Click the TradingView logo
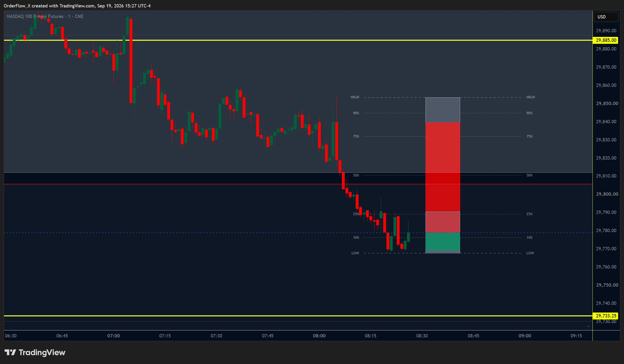The image size is (624, 364). (x=35, y=352)
